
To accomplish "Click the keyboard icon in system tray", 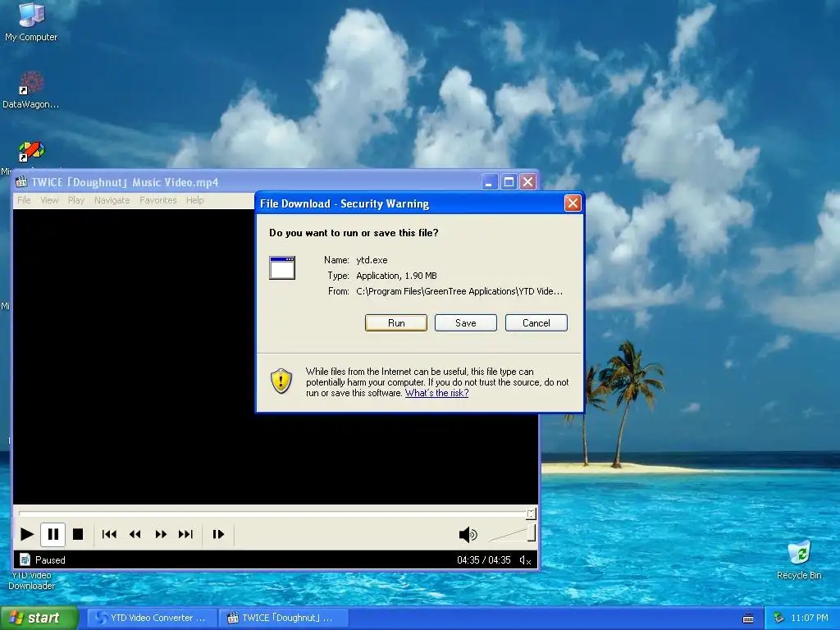I will click(x=748, y=619).
